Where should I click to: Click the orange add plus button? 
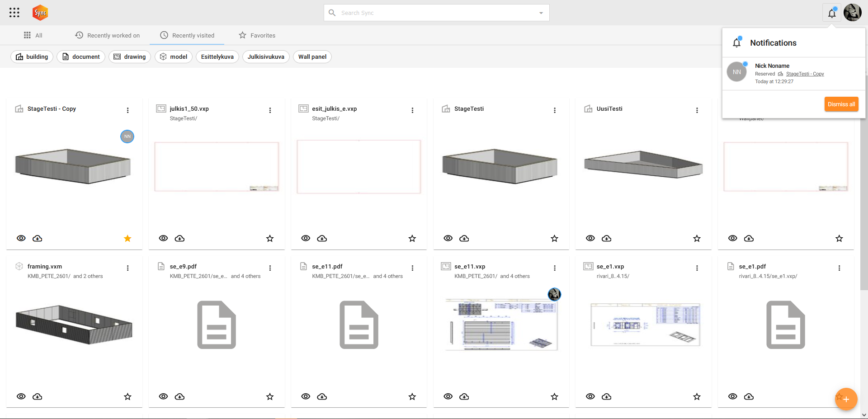pos(846,399)
